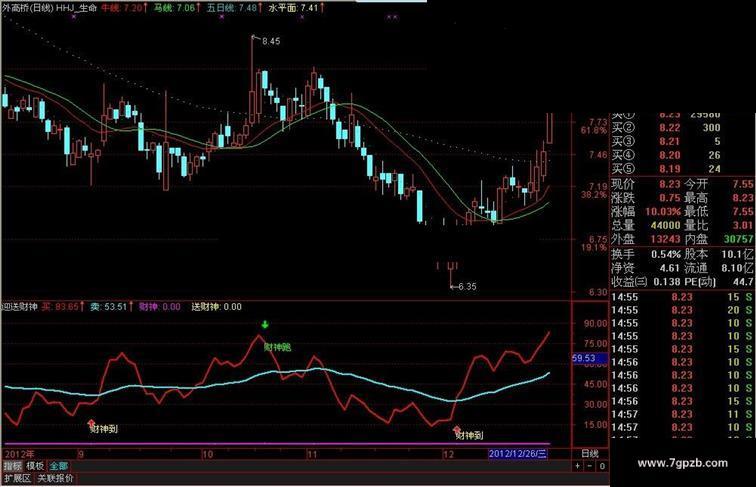This screenshot has width=756, height=487.
Task: Click the 总量 44000 value
Action: point(665,225)
